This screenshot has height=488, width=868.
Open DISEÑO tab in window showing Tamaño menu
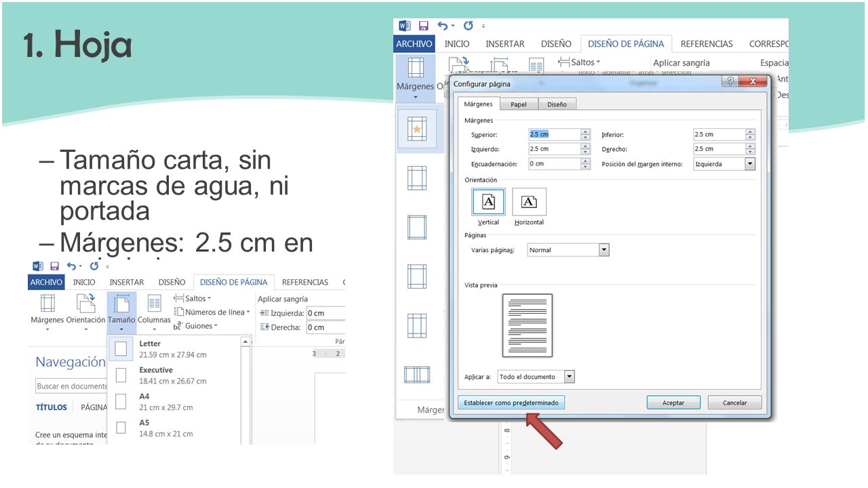[x=172, y=283]
